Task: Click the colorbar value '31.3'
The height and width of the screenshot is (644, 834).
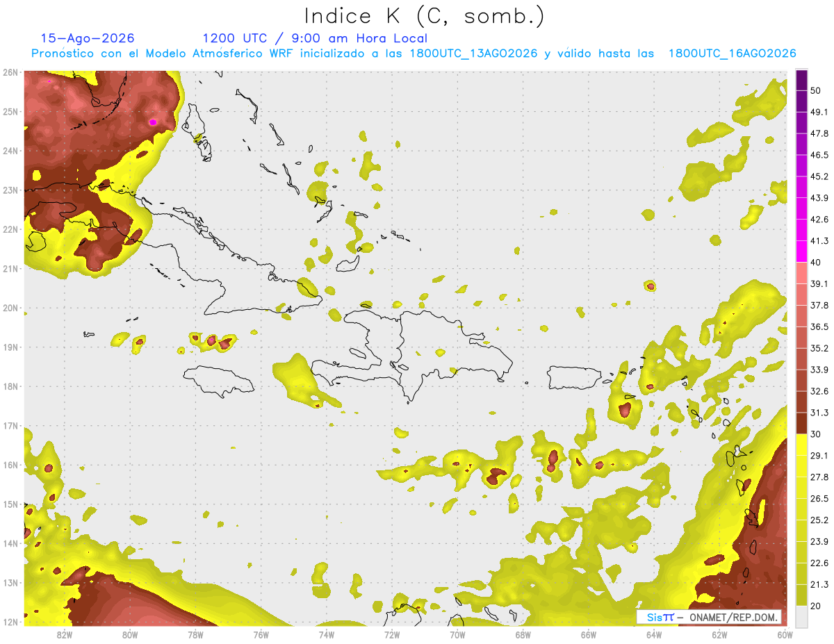Action: (819, 413)
